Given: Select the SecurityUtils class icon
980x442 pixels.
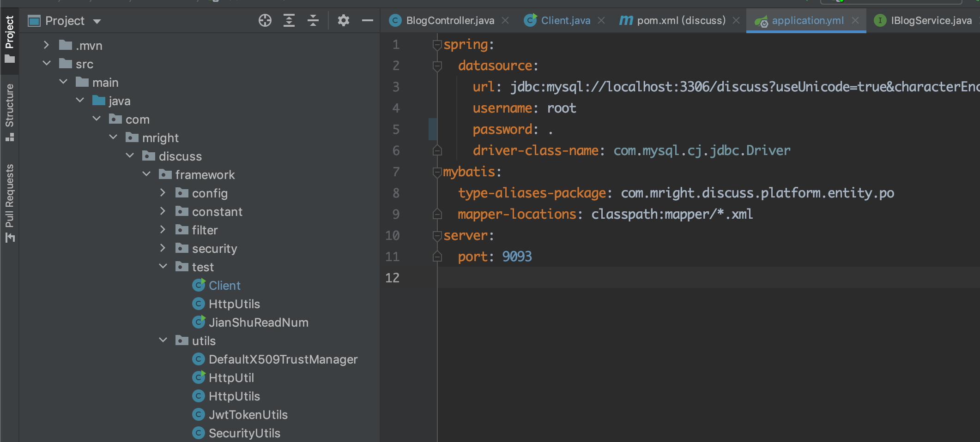Looking at the screenshot, I should click(x=199, y=433).
